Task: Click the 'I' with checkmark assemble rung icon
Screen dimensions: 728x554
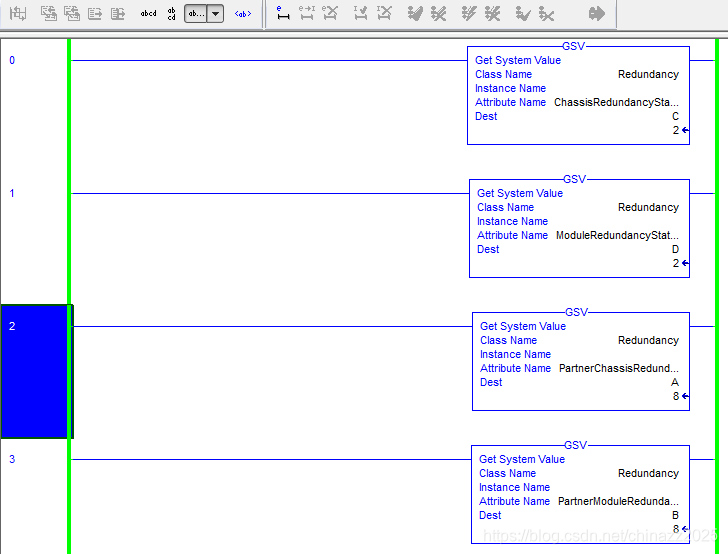Action: tap(360, 13)
